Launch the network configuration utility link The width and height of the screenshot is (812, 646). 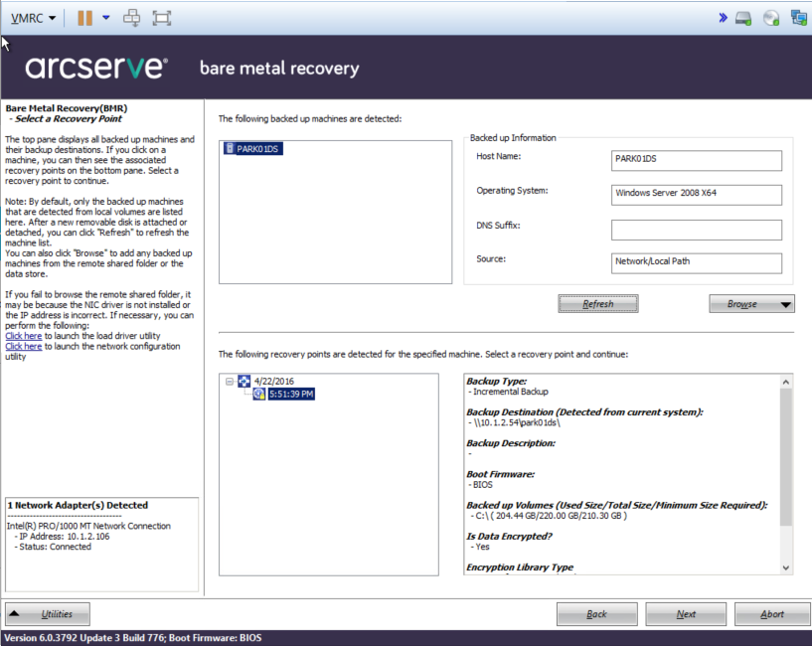click(x=23, y=346)
